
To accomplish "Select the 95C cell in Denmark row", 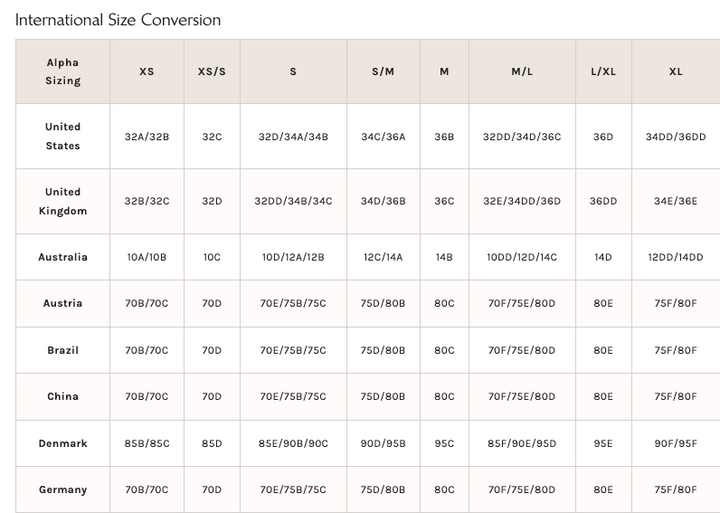I will pyautogui.click(x=444, y=443).
